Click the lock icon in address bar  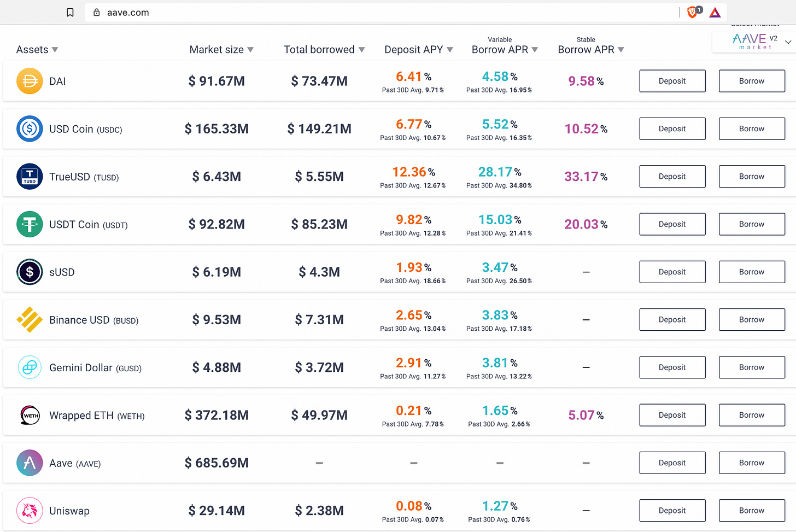(97, 13)
